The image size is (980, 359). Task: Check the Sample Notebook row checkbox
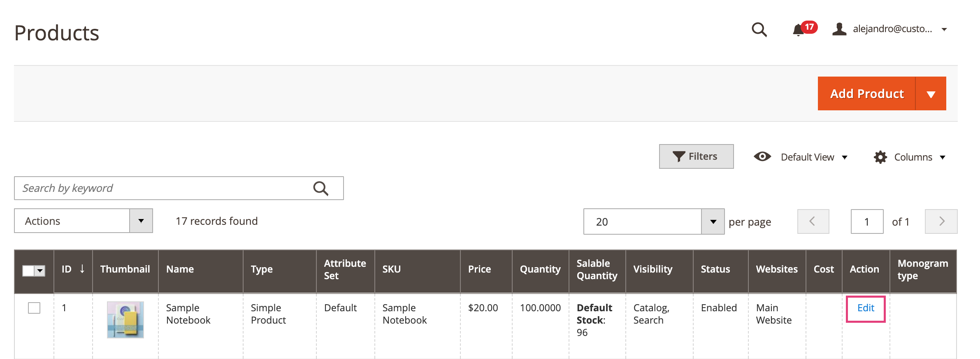(34, 308)
